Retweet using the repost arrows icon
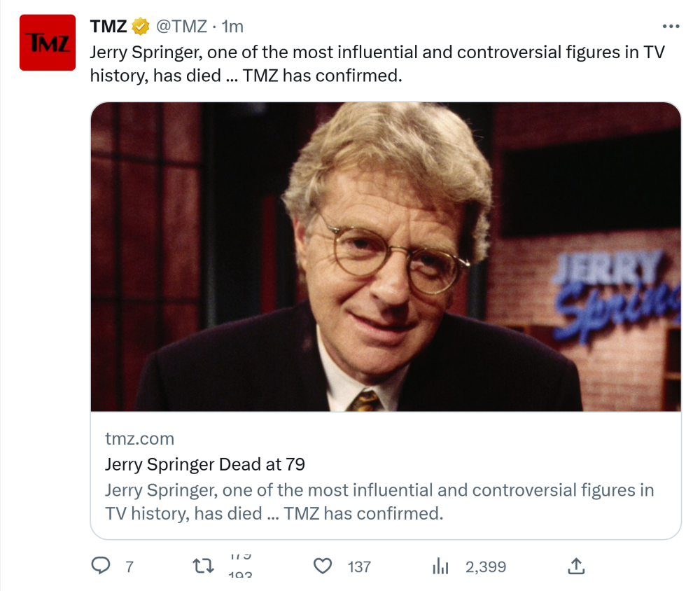This screenshot has width=700, height=591. [x=203, y=566]
